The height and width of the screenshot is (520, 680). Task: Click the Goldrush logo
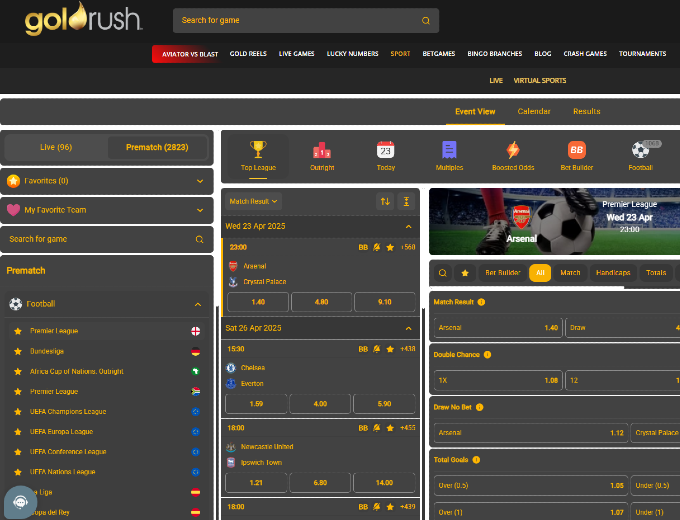(x=83, y=19)
